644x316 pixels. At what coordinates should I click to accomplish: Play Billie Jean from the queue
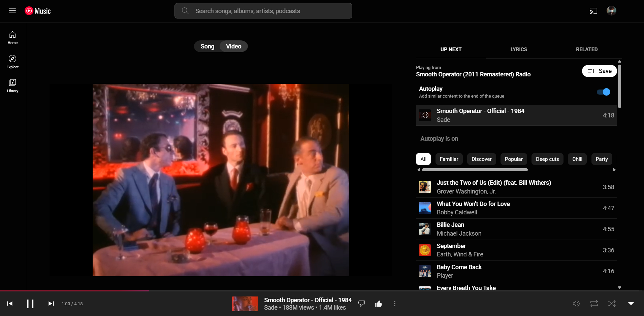point(516,229)
